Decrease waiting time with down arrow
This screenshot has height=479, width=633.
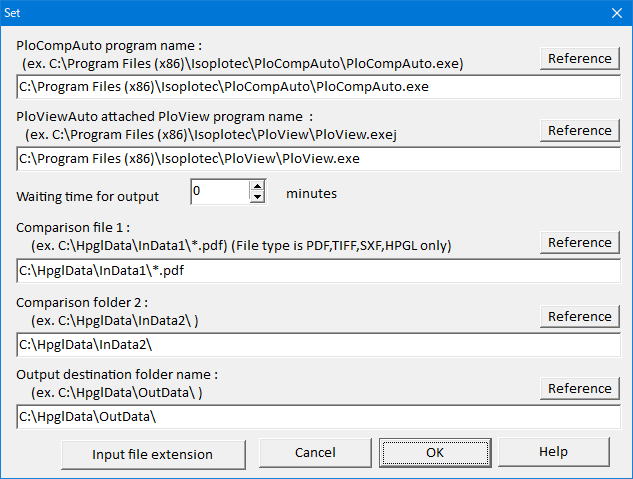[257, 197]
